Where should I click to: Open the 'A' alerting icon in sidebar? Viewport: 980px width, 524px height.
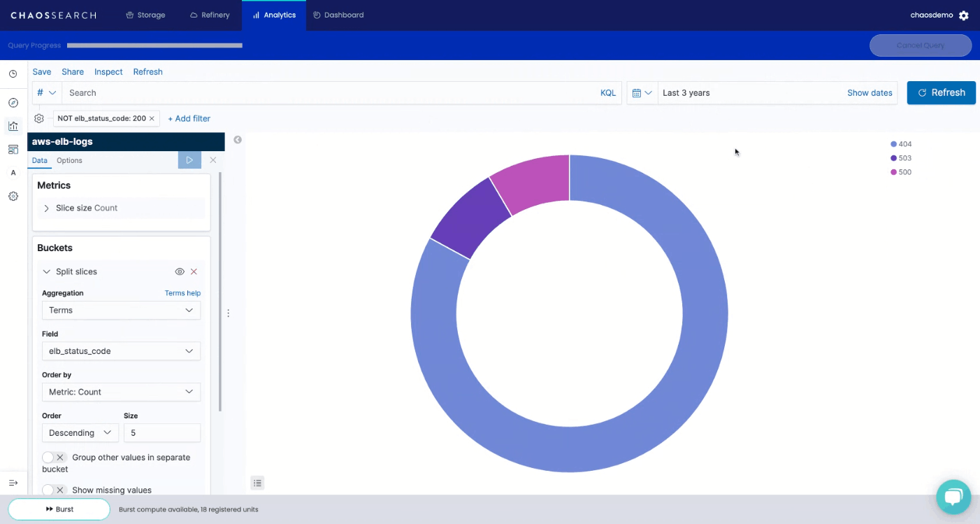point(13,172)
